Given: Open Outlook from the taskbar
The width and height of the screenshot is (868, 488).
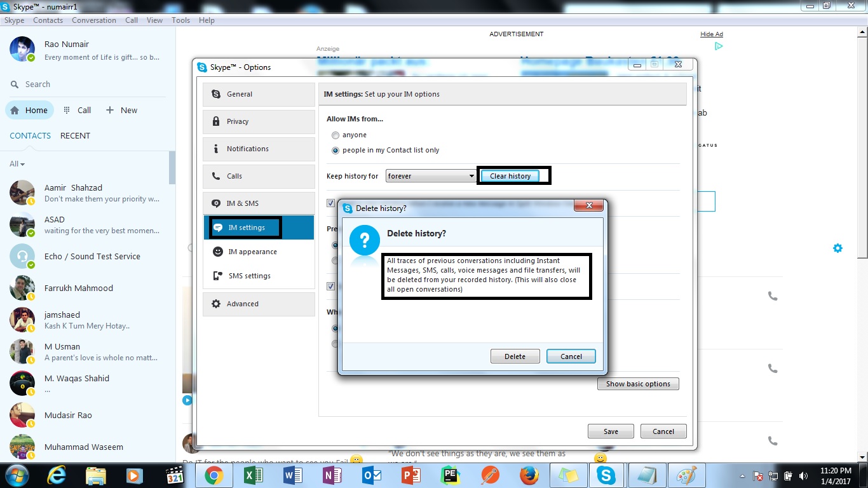Looking at the screenshot, I should (x=372, y=475).
